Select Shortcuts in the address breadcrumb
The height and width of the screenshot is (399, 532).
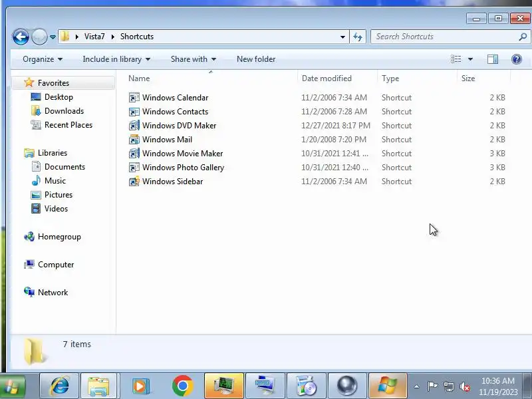137,37
